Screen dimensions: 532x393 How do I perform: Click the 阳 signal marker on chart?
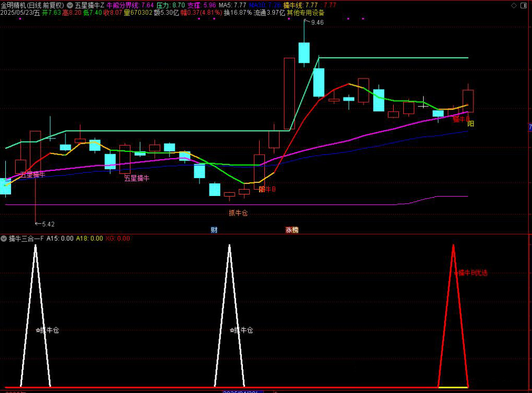[x=471, y=124]
